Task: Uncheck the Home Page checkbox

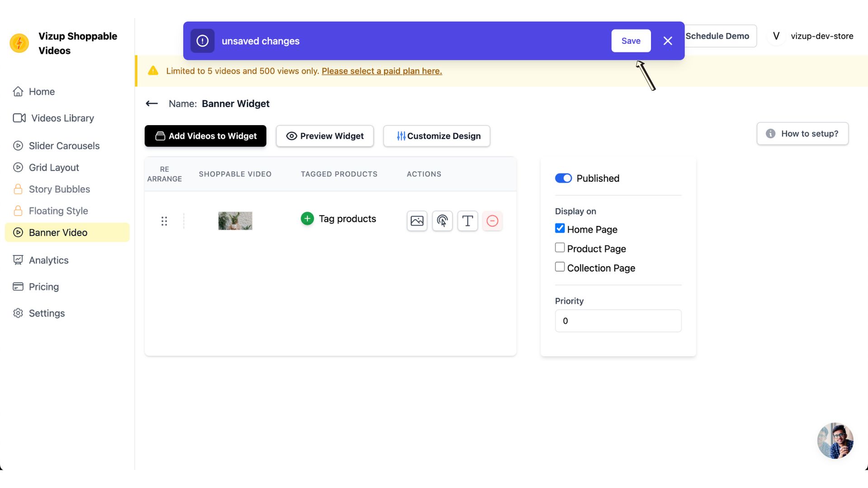Action: (x=560, y=229)
